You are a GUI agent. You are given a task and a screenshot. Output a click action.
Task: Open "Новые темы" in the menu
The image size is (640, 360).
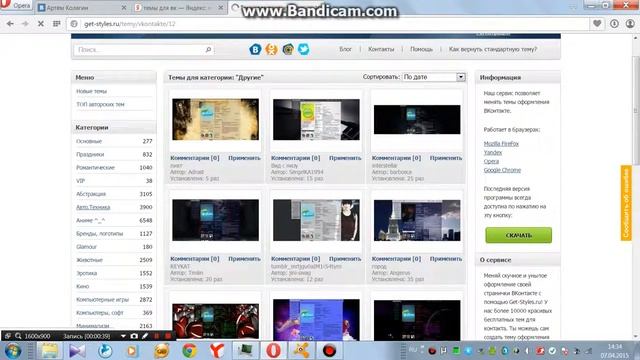[91, 91]
